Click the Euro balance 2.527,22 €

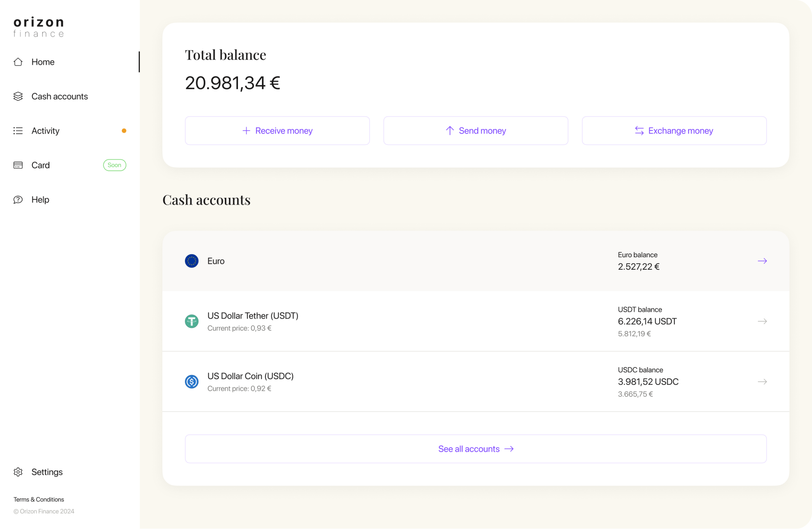point(639,267)
